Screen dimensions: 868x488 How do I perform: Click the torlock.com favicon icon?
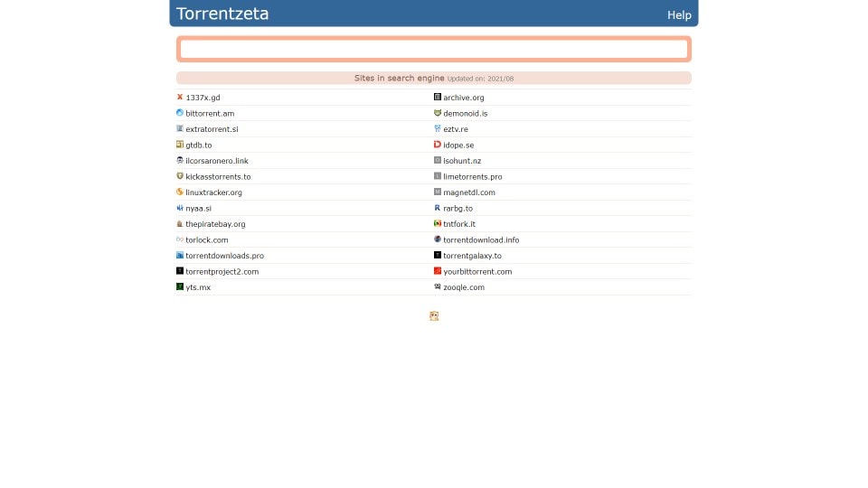point(179,239)
